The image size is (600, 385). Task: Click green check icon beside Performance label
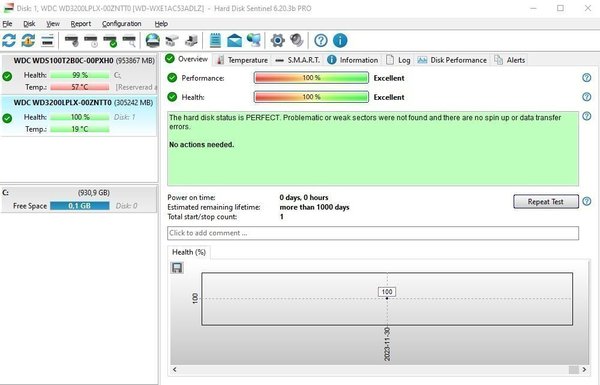point(172,78)
